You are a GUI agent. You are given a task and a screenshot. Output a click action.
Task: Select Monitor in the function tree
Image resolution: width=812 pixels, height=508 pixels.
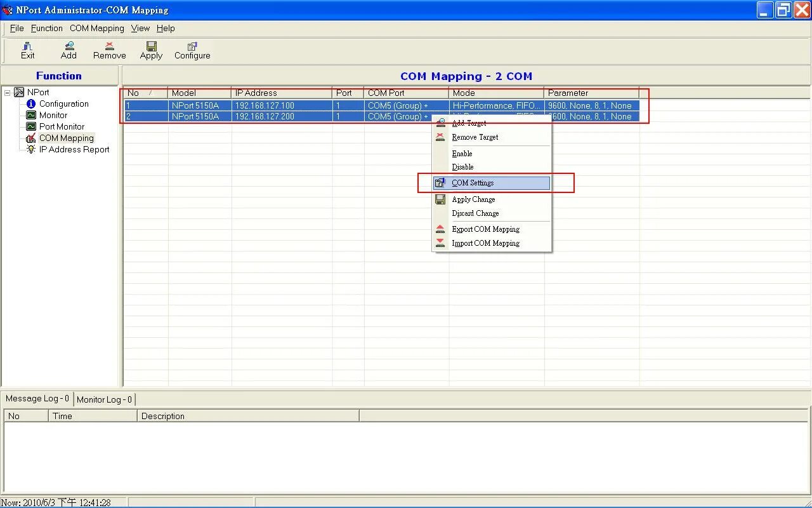pyautogui.click(x=53, y=115)
